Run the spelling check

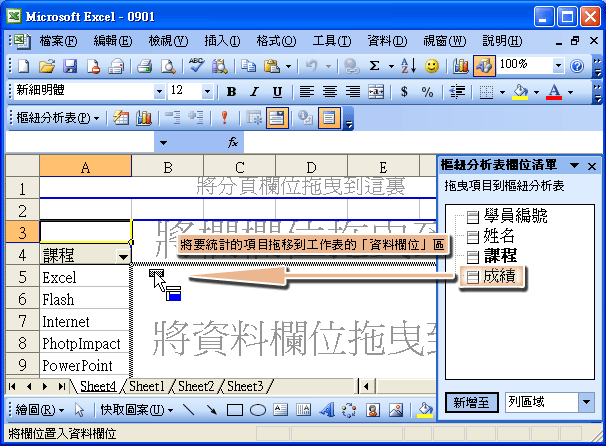tap(196, 66)
